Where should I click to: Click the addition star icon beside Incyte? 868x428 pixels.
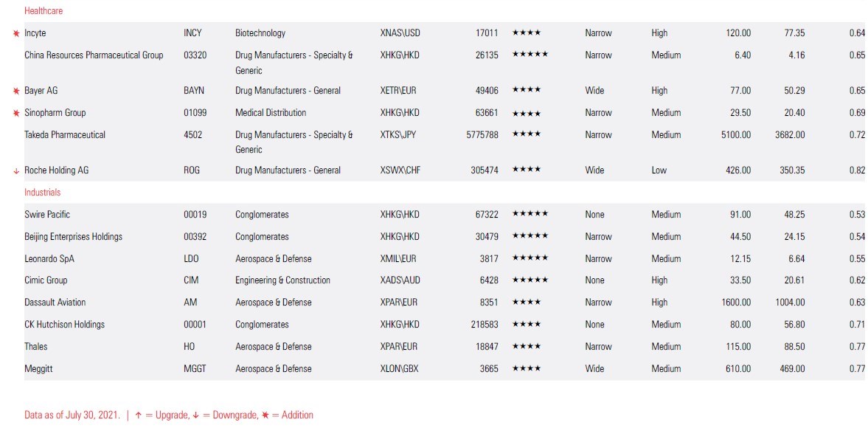coord(16,33)
